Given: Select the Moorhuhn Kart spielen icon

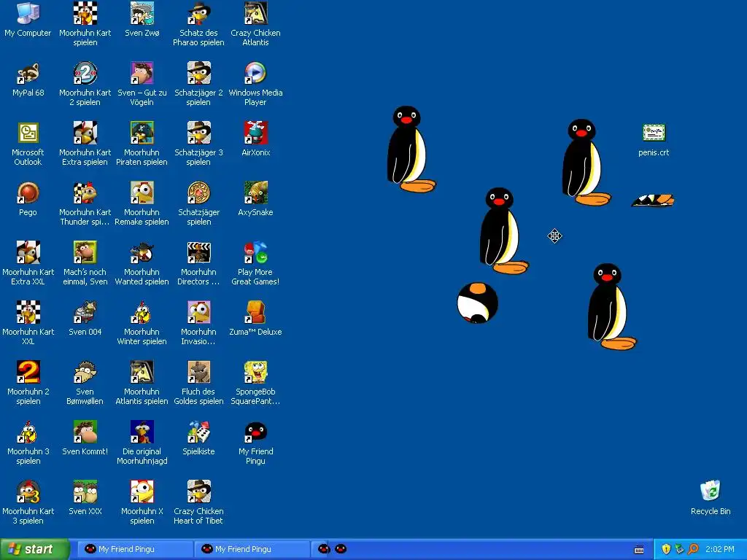Looking at the screenshot, I should [x=85, y=13].
